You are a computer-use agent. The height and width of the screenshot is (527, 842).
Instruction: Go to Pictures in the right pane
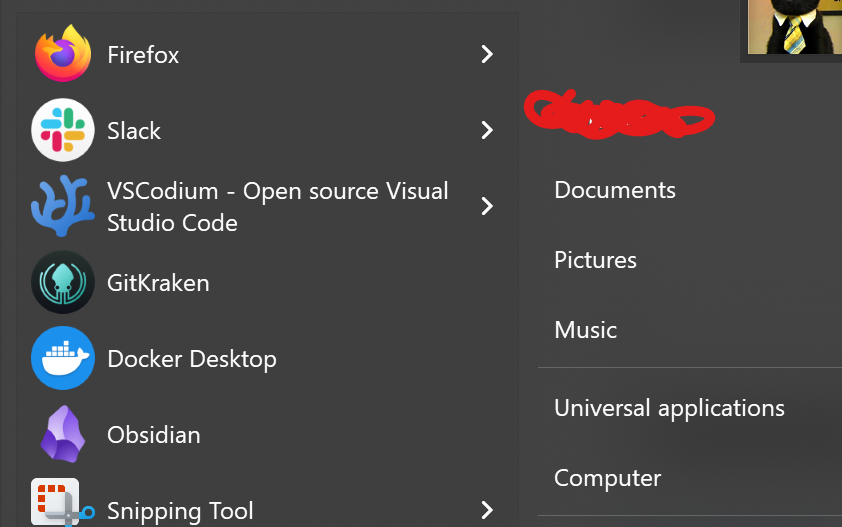tap(595, 260)
